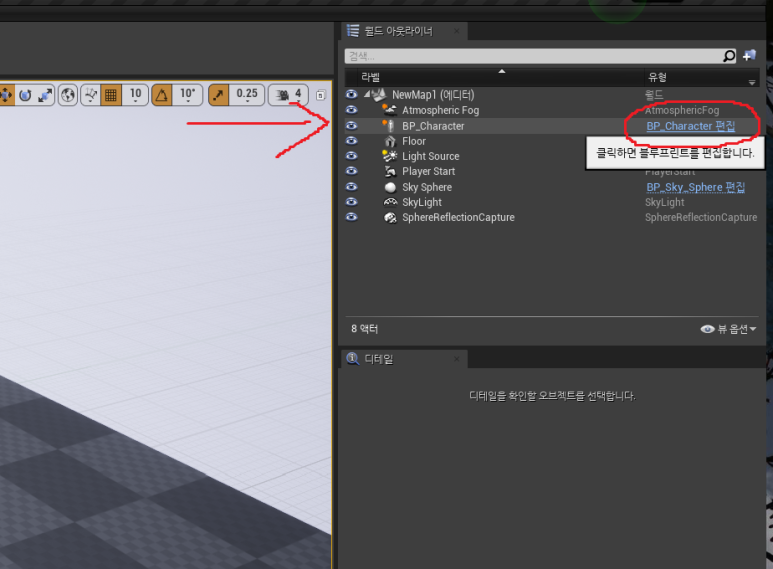773x569 pixels.
Task: Maximize or restore the viewport
Action: (320, 95)
